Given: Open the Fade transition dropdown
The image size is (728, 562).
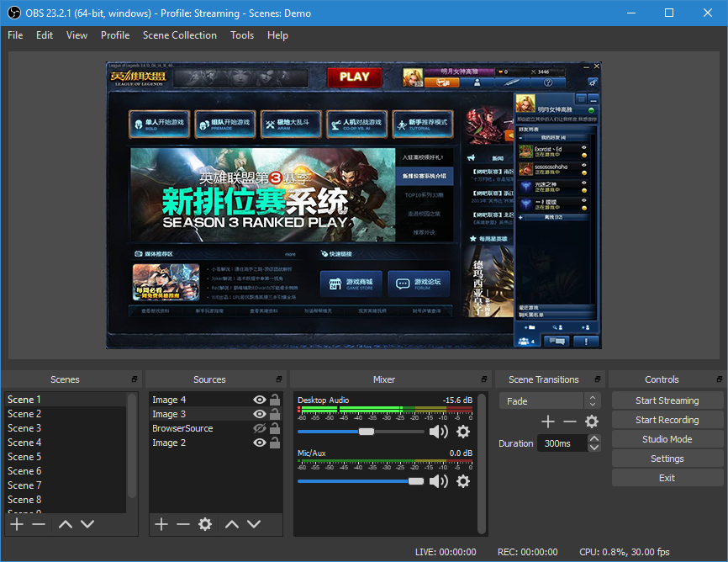Looking at the screenshot, I should [x=550, y=401].
